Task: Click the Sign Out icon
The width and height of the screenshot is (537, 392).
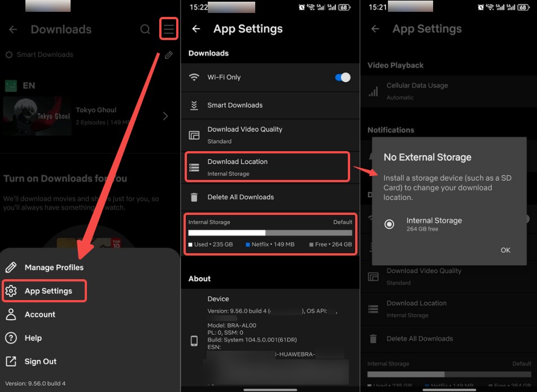Action: [x=11, y=362]
